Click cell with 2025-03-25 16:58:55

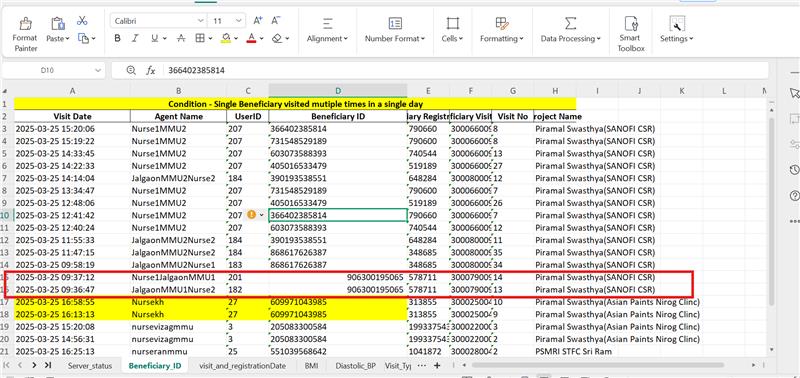point(72,302)
